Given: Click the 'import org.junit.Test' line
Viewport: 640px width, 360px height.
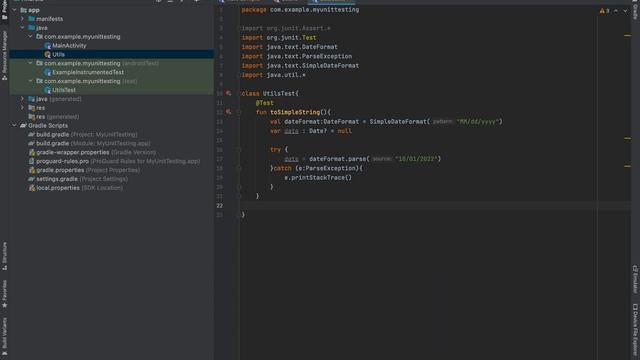Looking at the screenshot, I should pyautogui.click(x=279, y=38).
